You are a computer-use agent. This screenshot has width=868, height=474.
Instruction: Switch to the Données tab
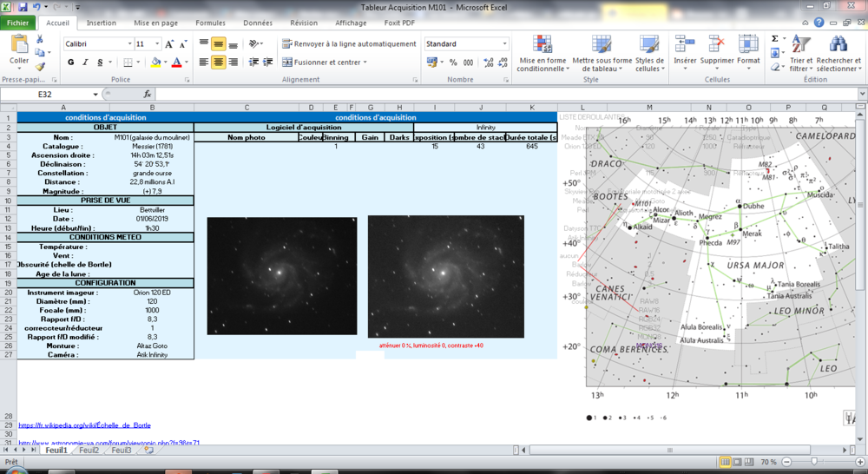(x=258, y=23)
